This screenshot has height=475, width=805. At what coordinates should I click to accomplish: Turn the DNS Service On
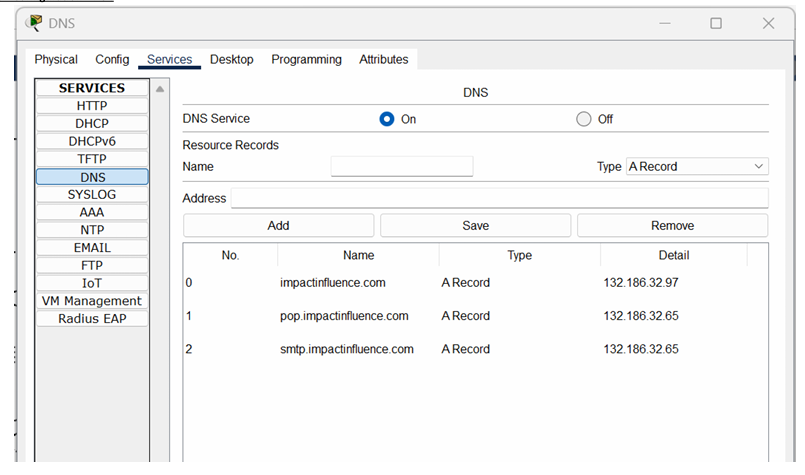tap(387, 119)
